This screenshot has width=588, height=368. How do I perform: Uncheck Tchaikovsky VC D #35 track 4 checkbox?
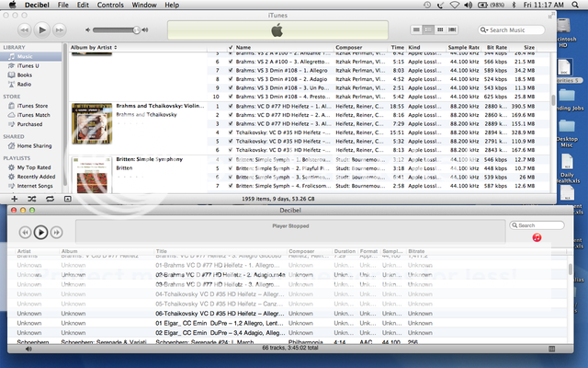coord(231,132)
